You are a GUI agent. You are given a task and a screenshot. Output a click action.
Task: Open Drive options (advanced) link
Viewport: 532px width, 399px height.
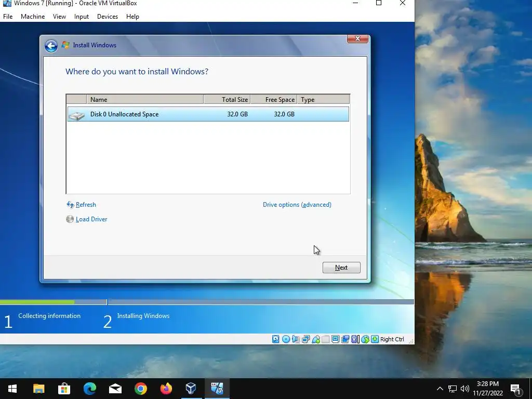coord(297,205)
